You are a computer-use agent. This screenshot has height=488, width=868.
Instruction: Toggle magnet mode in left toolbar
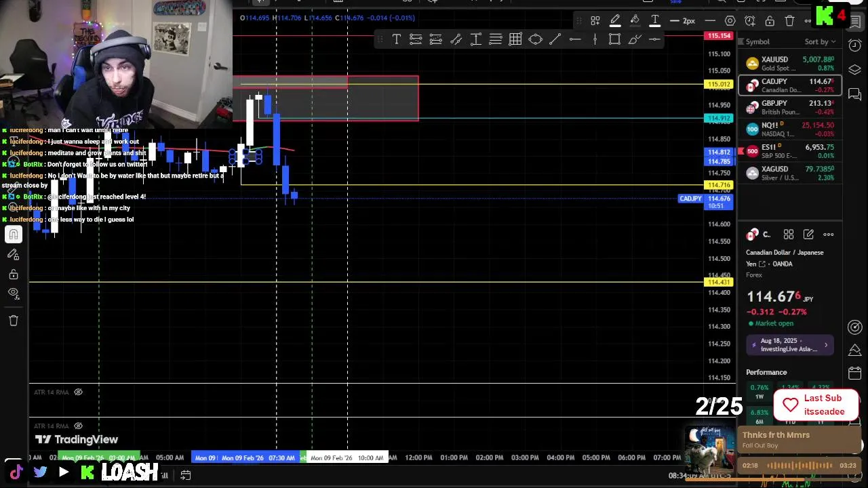(14, 235)
